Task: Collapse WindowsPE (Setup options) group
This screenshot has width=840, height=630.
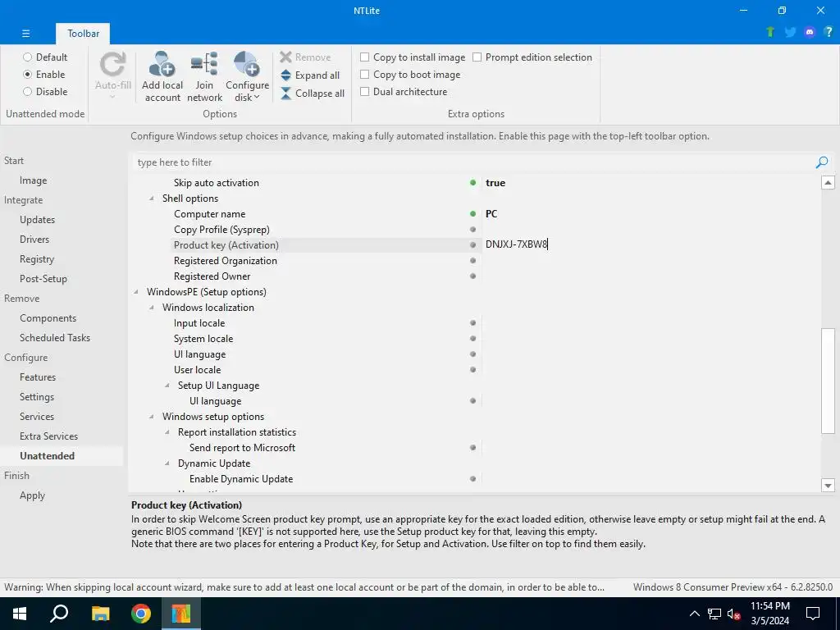Action: point(136,292)
